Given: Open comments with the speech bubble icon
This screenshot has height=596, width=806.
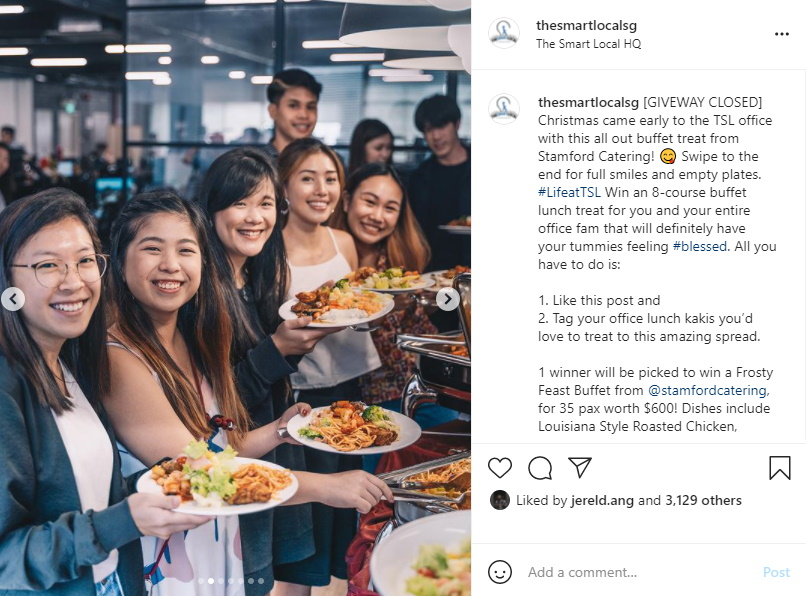Looking at the screenshot, I should coord(540,468).
